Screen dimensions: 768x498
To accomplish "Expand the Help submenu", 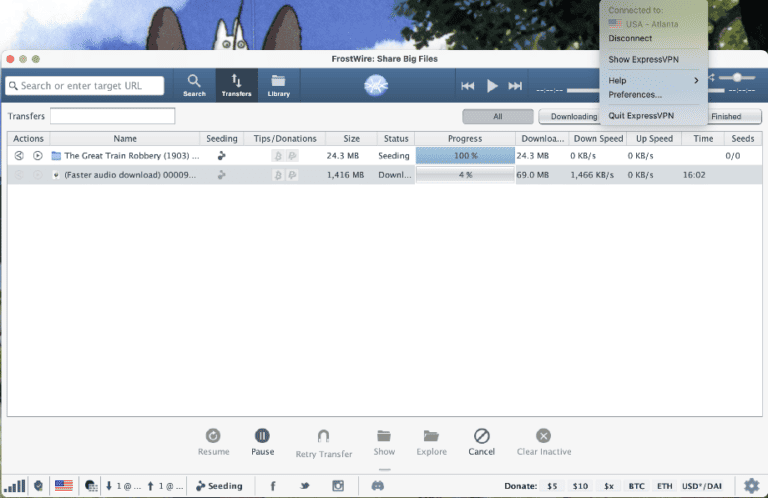I will point(654,80).
